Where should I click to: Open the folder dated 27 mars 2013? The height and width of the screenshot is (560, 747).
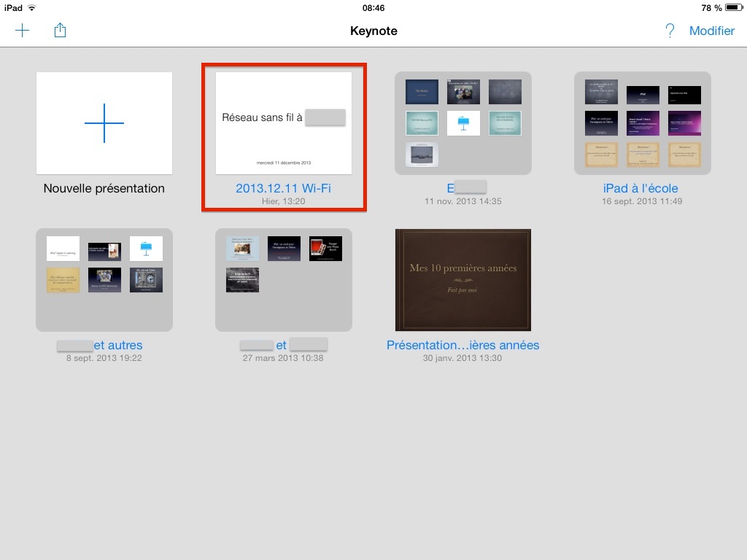point(284,280)
